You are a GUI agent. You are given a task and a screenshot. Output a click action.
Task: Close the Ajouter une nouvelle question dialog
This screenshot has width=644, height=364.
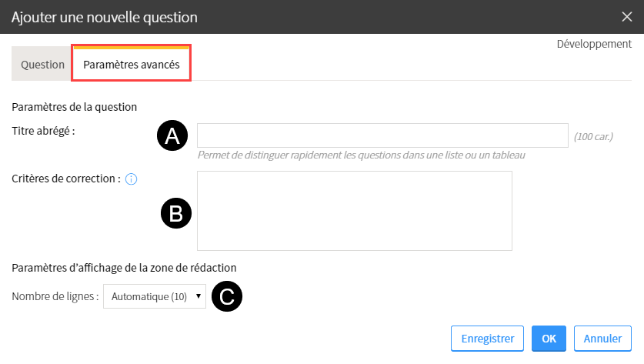[627, 17]
